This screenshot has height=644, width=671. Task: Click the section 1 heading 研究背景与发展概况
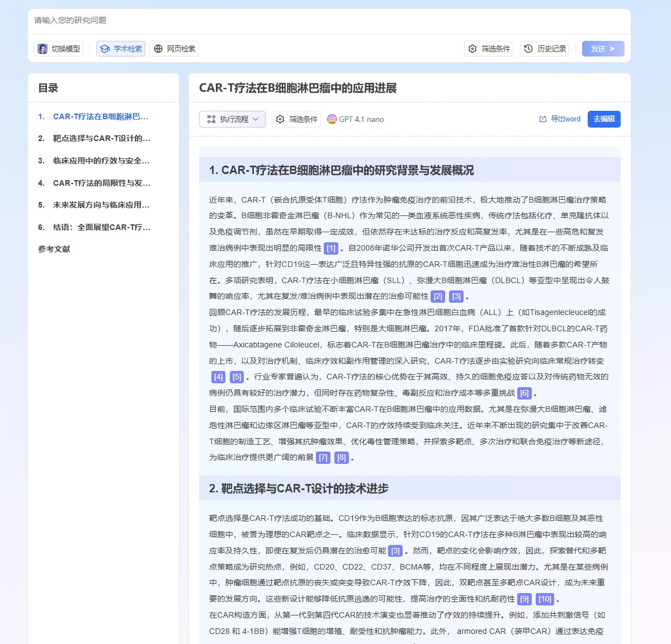(341, 170)
